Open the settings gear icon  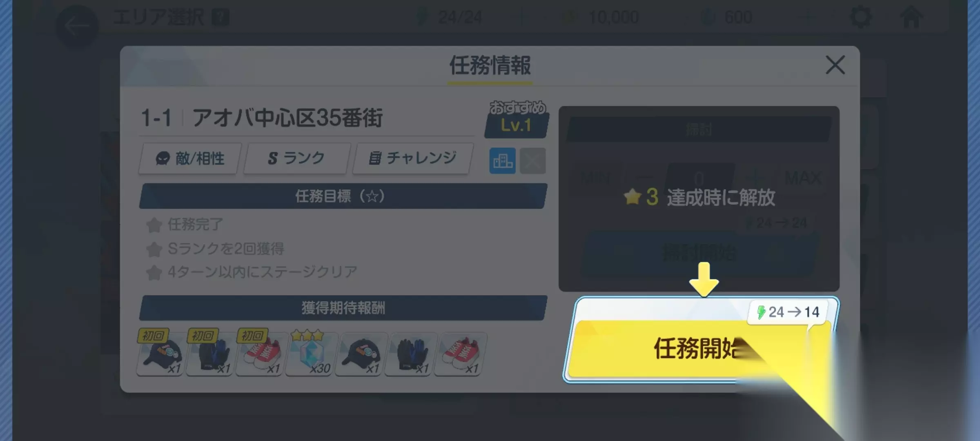point(861,17)
